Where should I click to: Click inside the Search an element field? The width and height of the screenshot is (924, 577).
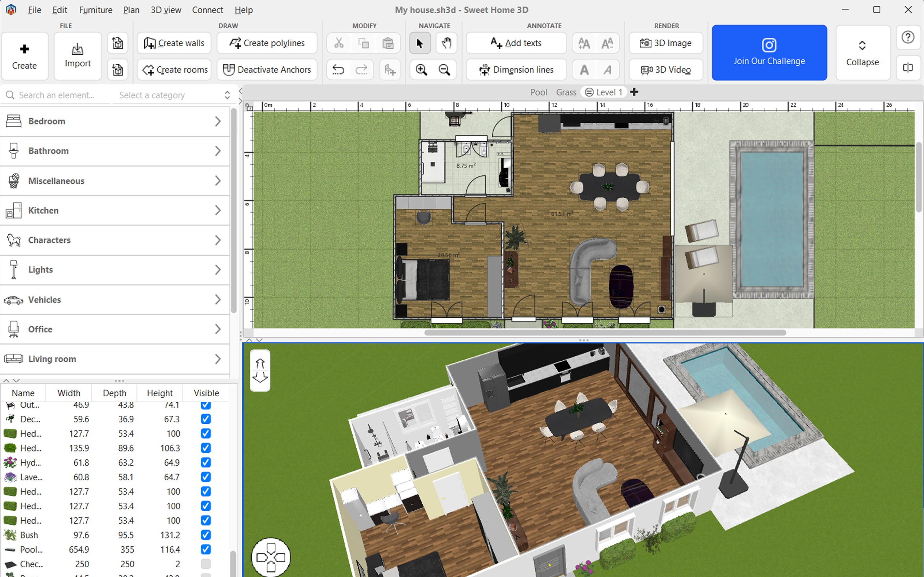coord(57,94)
